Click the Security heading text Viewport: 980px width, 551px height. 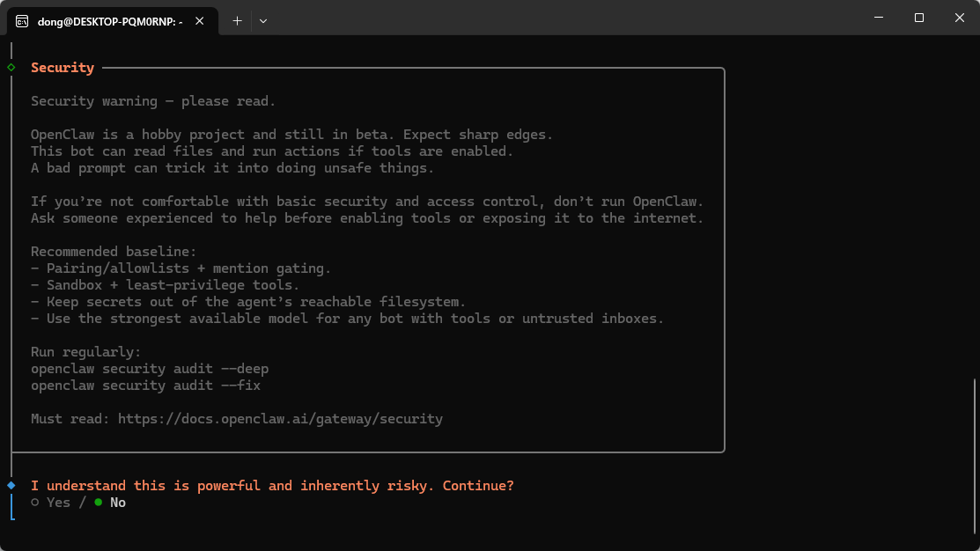[x=63, y=68]
